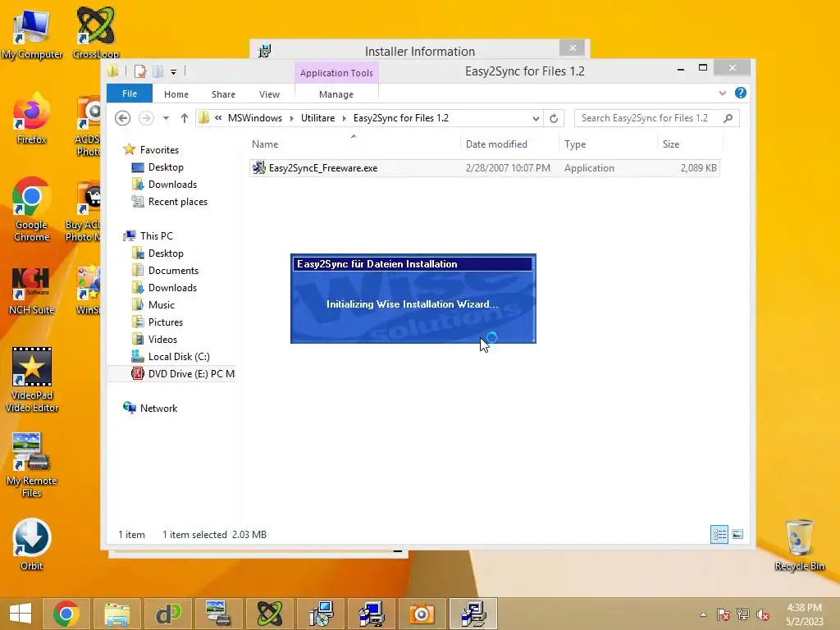Expand MSWindows breadcrumb arrow
This screenshot has width=840, height=630.
tap(292, 118)
